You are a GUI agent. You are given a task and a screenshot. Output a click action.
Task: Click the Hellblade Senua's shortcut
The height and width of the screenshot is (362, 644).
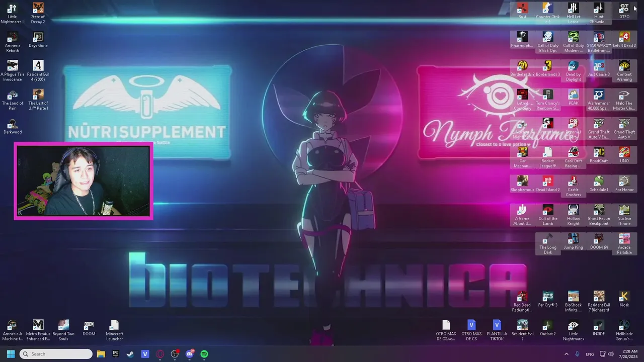click(624, 330)
